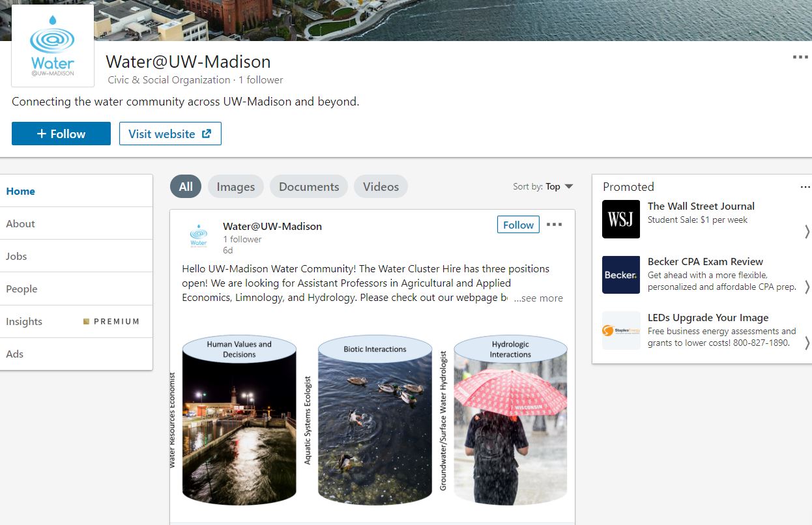Open the Hydrologic Interactions umbrella image
The height and width of the screenshot is (525, 812).
tap(510, 420)
